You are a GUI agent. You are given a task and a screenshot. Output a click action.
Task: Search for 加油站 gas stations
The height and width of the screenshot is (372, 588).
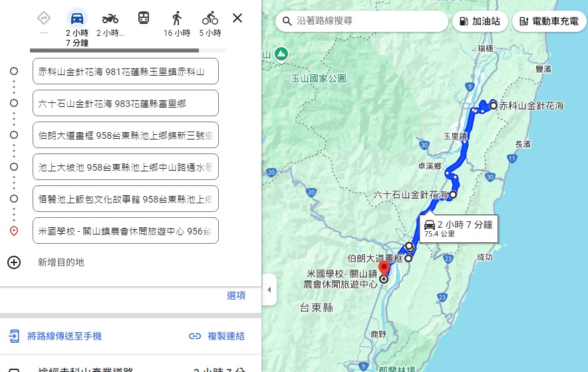[480, 21]
